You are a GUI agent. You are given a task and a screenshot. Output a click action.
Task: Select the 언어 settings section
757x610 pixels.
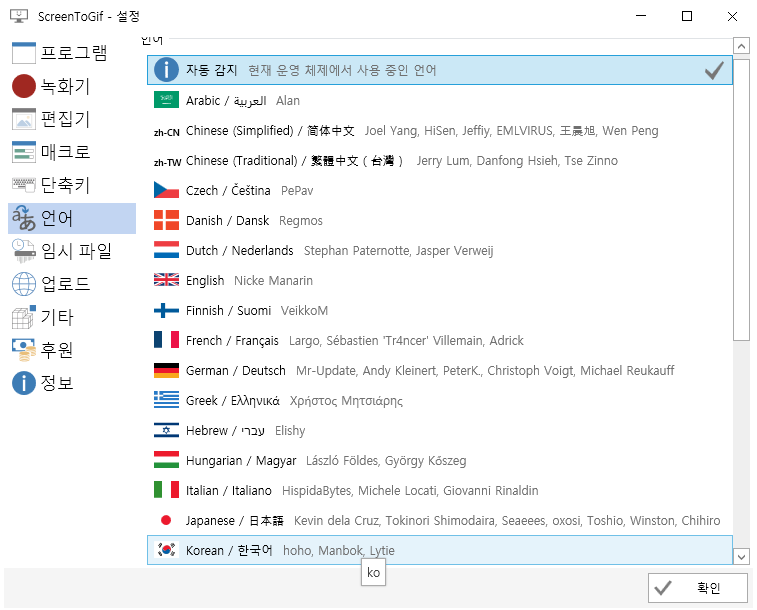[x=72, y=218]
